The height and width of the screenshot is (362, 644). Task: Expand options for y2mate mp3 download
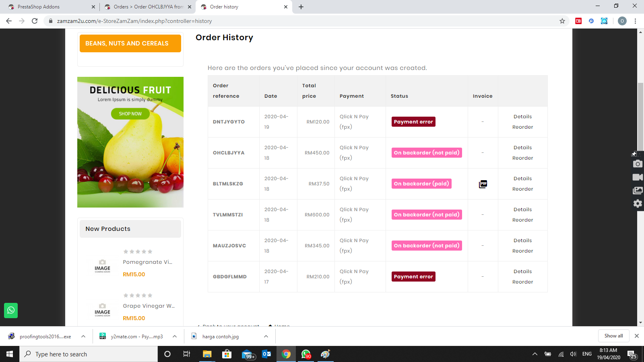pyautogui.click(x=175, y=336)
